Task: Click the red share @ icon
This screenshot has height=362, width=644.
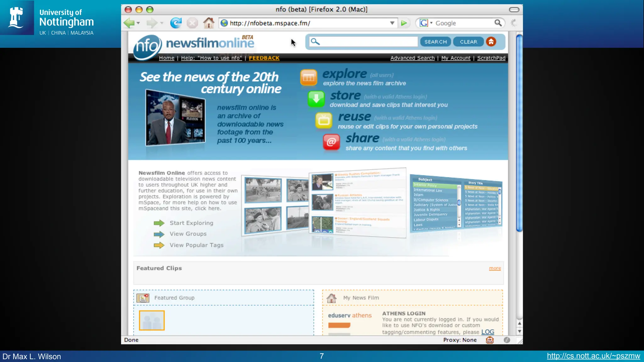Action: (x=331, y=142)
